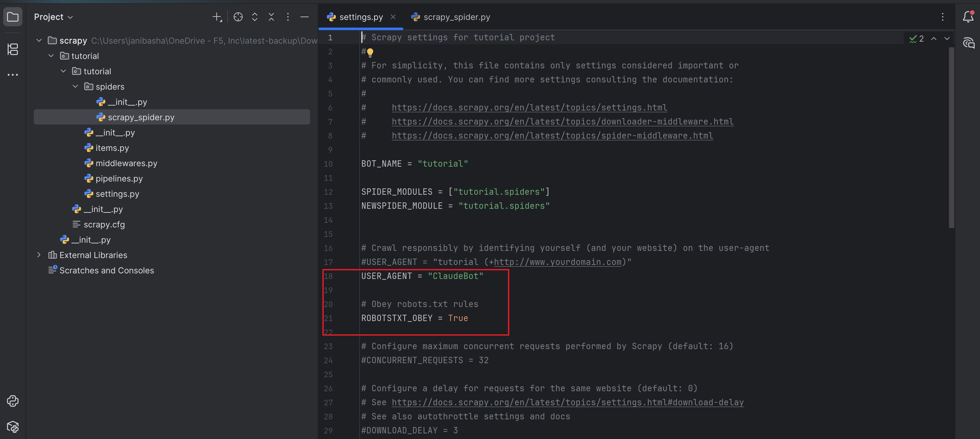Open the downloader-middleware docs link
Screen dimensions: 980x439
click(562, 122)
